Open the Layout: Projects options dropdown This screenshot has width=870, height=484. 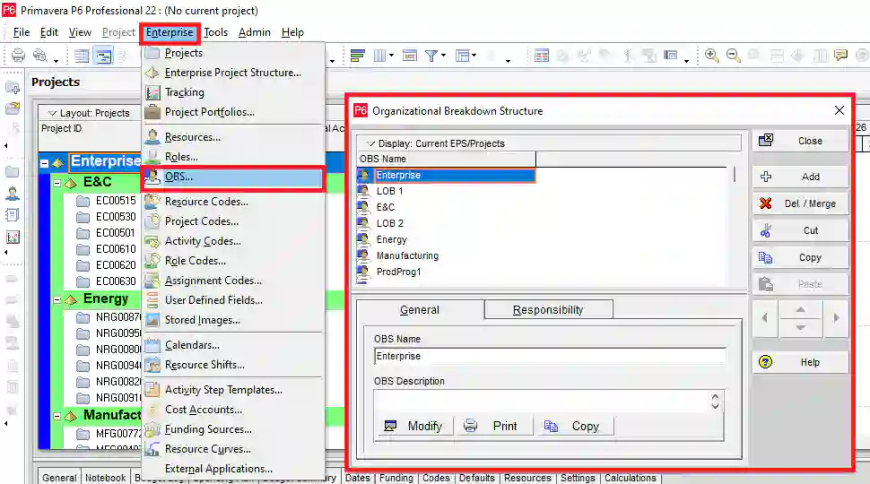[52, 113]
